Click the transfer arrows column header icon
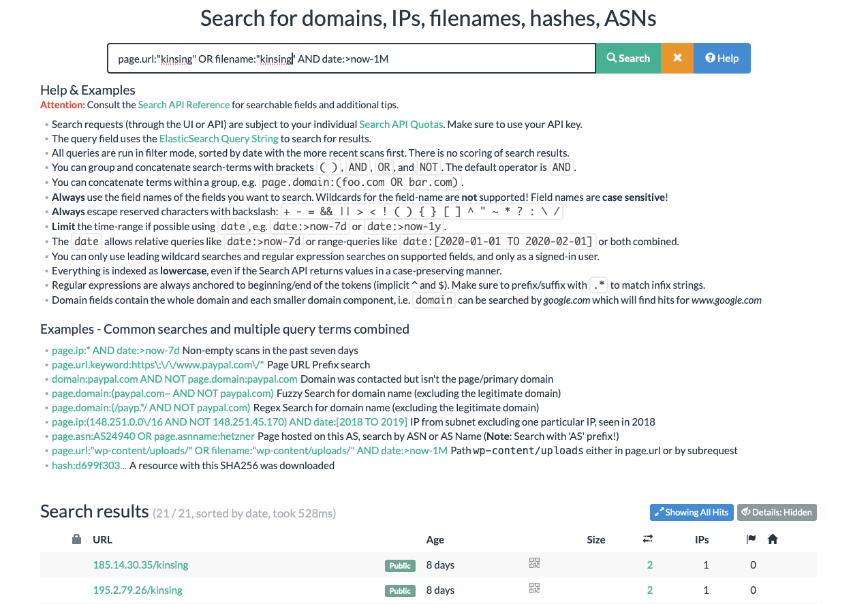Image resolution: width=868 pixels, height=604 pixels. coord(647,539)
